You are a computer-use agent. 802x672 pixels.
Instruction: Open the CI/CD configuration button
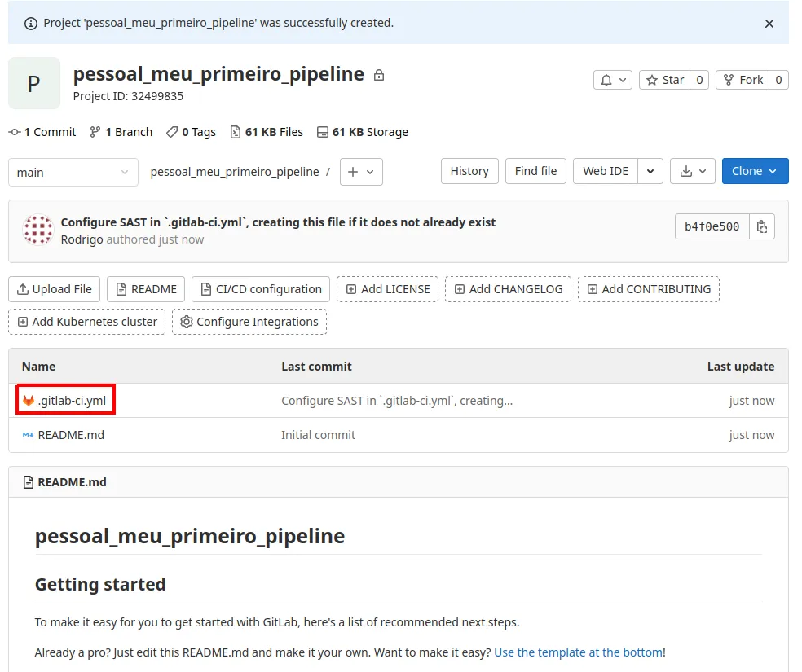coord(261,289)
